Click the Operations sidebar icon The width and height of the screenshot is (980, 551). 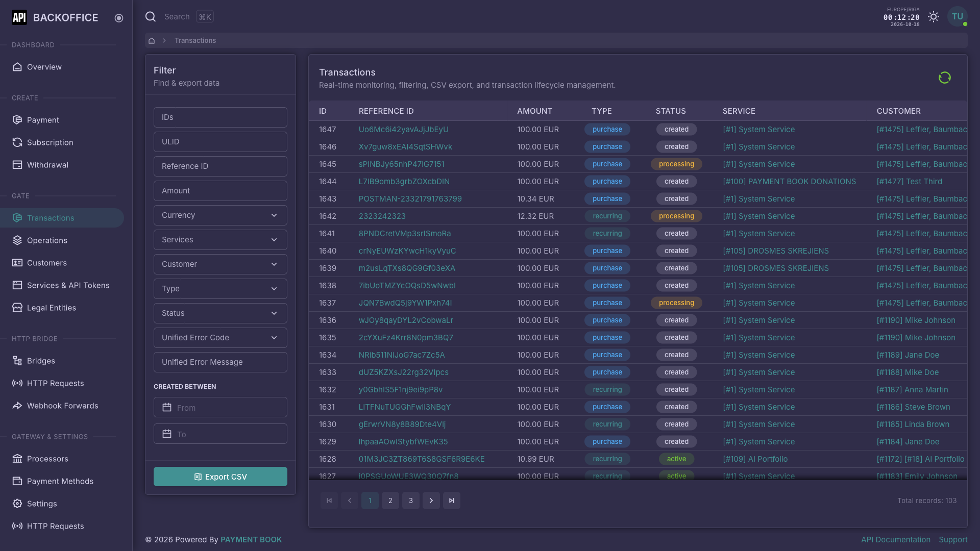pos(17,240)
